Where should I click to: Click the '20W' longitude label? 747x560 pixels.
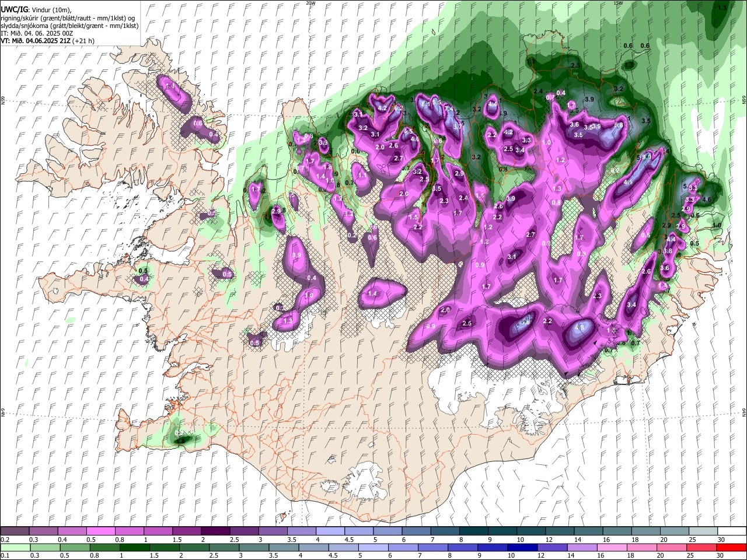pos(310,3)
